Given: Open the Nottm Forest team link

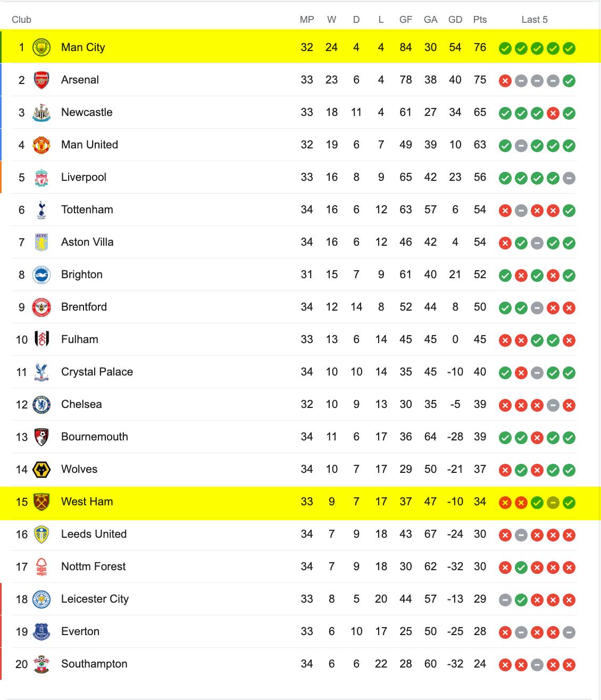Looking at the screenshot, I should coord(93,566).
